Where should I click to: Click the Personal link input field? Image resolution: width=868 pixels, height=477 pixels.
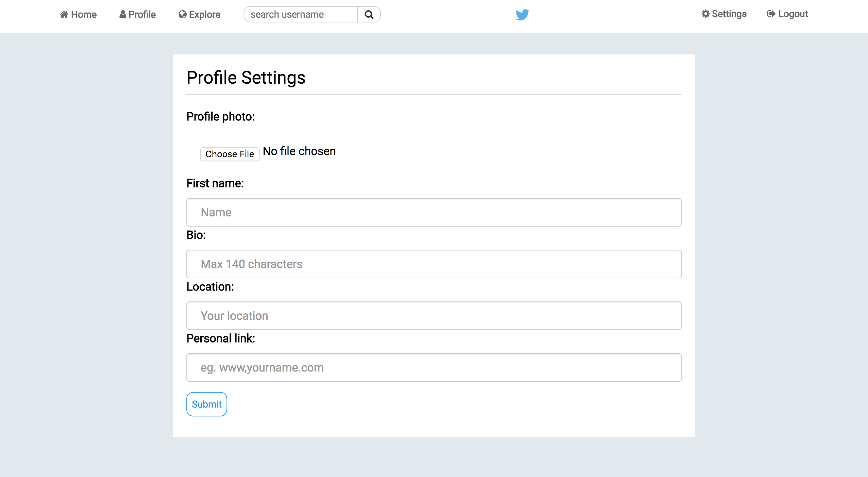(434, 367)
